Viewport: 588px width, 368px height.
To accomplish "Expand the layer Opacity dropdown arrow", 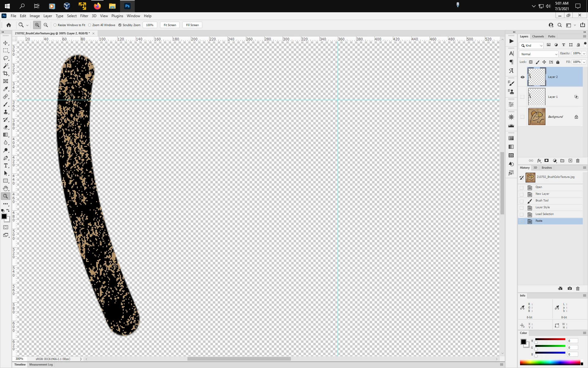I will (x=584, y=54).
